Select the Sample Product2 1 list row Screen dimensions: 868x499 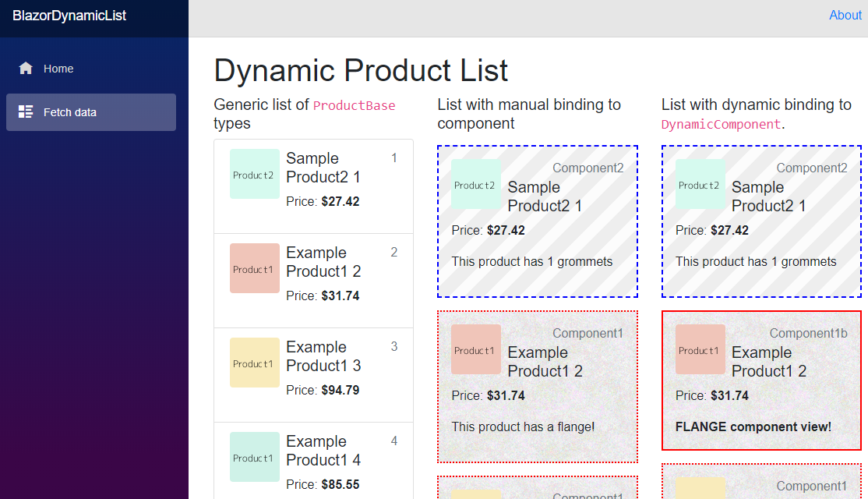313,186
